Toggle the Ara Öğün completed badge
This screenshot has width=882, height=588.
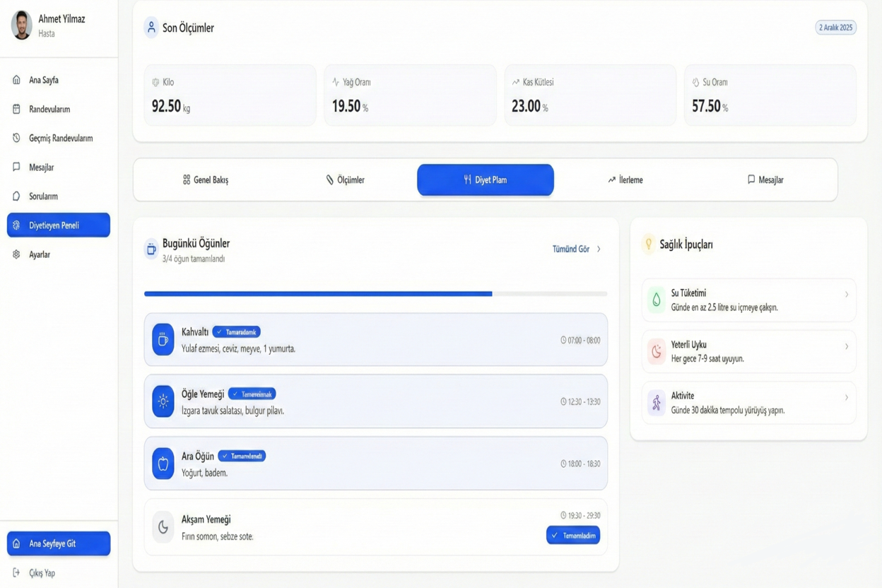(242, 457)
